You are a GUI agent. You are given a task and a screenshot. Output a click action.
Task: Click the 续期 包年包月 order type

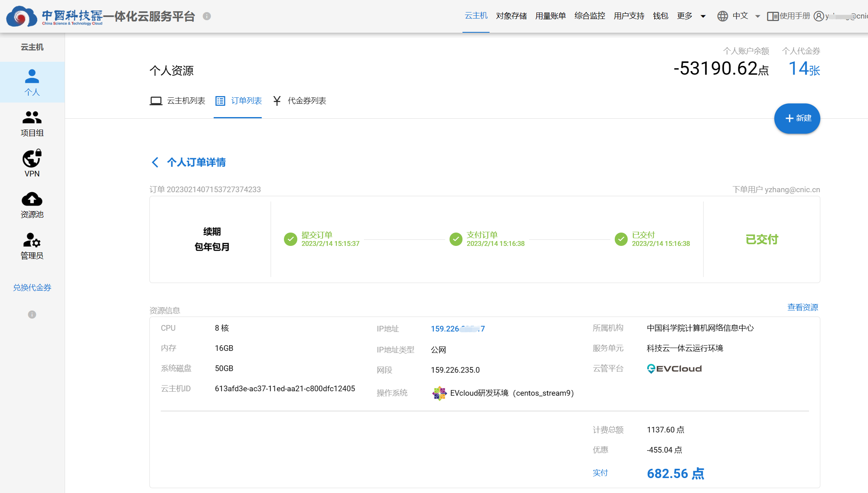click(212, 239)
